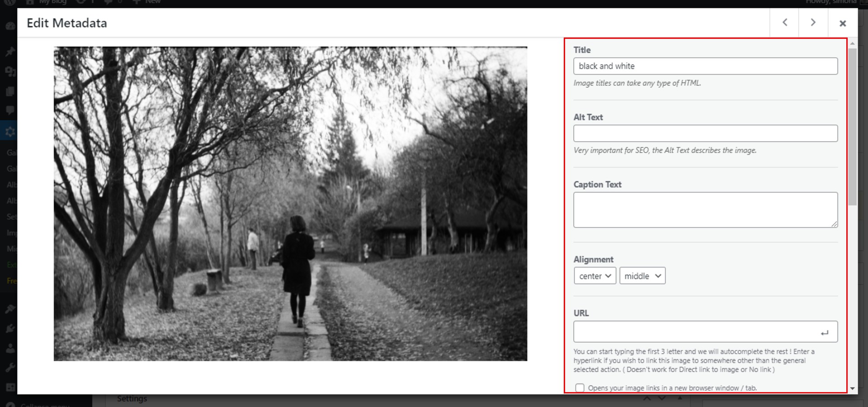Open Users icon in WordPress sidebar

pyautogui.click(x=10, y=348)
